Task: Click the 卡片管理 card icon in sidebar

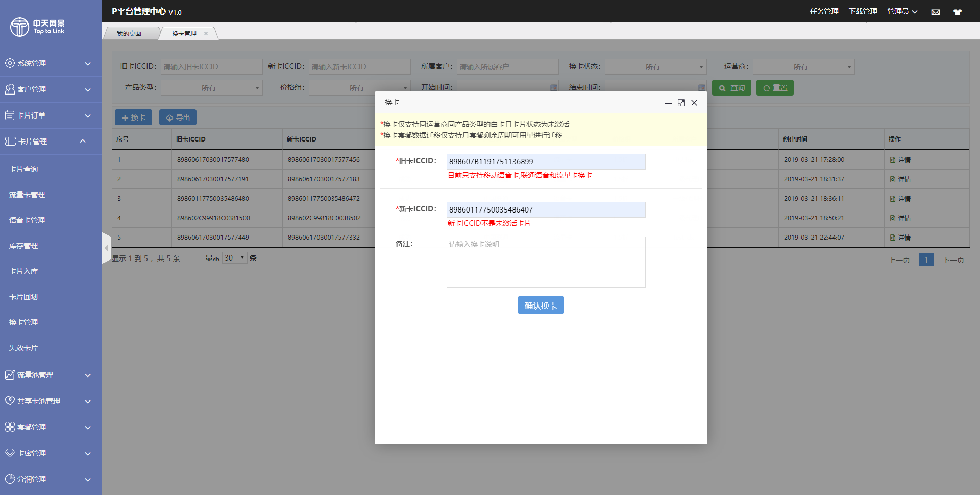Action: coord(10,142)
